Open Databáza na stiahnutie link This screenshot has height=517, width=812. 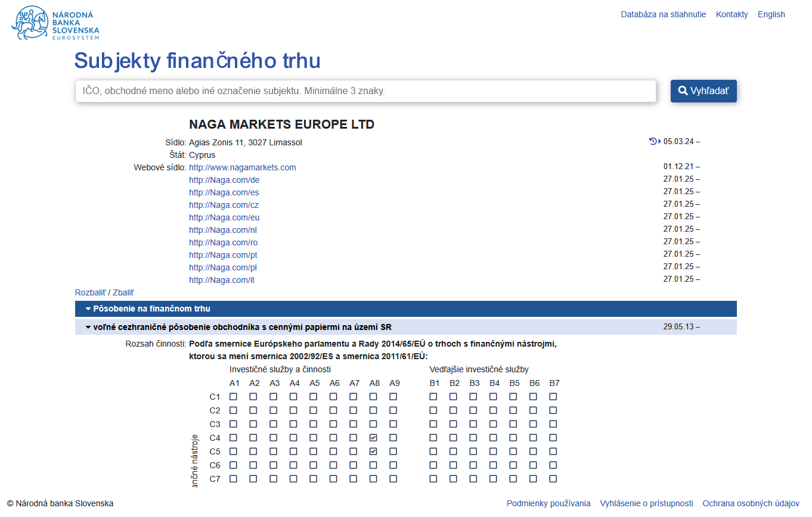[664, 14]
